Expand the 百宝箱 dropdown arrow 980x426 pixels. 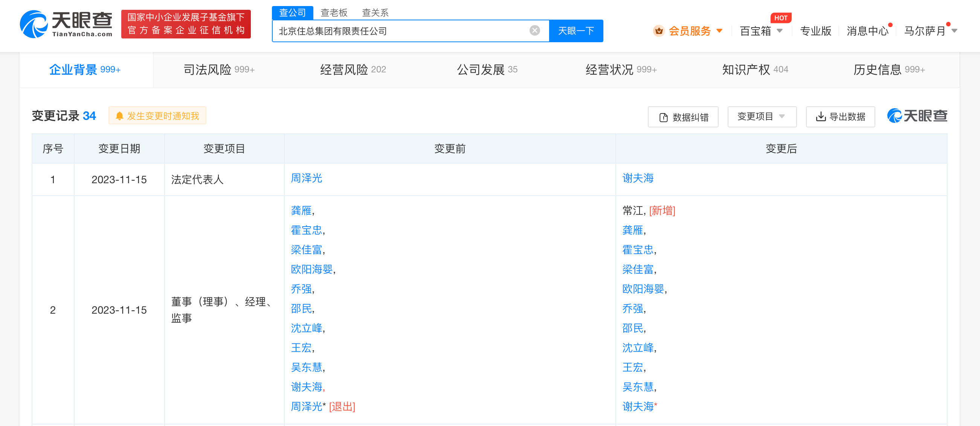tap(780, 31)
